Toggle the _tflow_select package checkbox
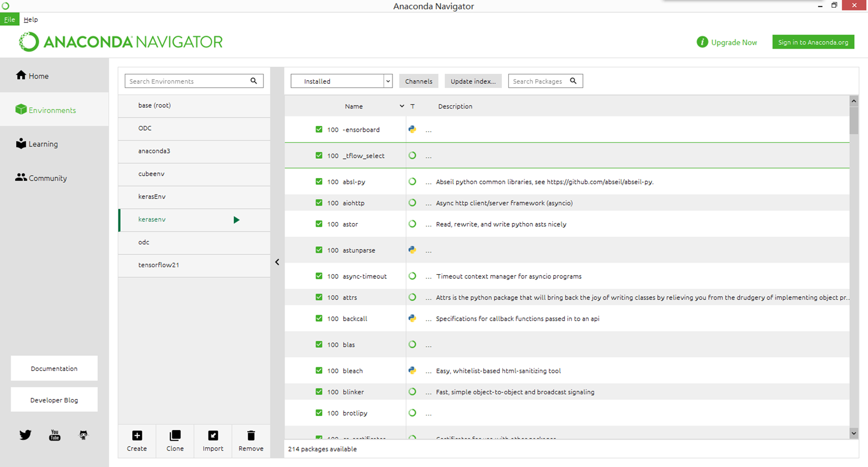 pos(319,155)
